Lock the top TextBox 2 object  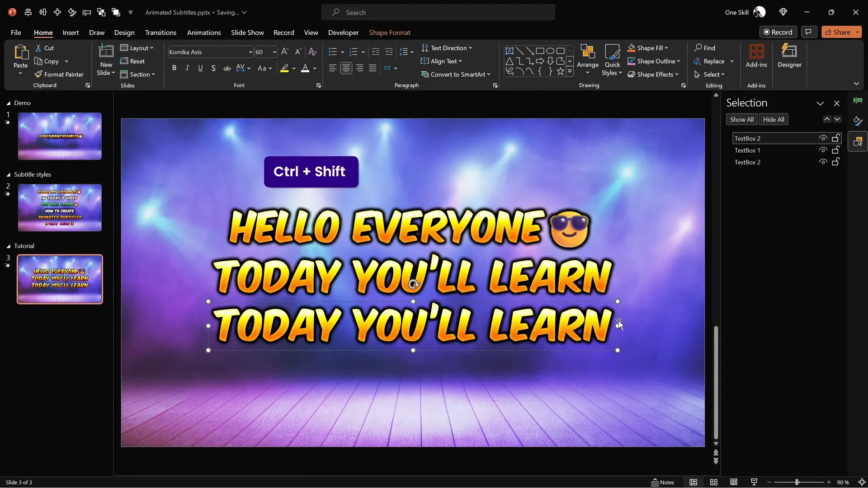click(x=836, y=138)
